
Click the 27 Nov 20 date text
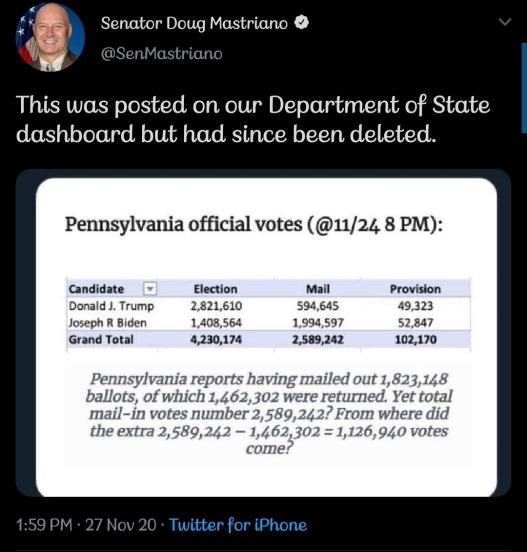121,525
